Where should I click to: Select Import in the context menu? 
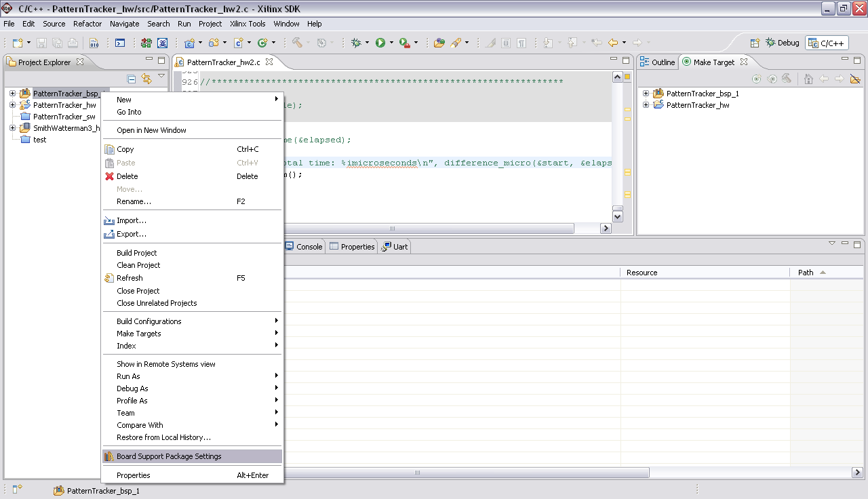pos(192,220)
